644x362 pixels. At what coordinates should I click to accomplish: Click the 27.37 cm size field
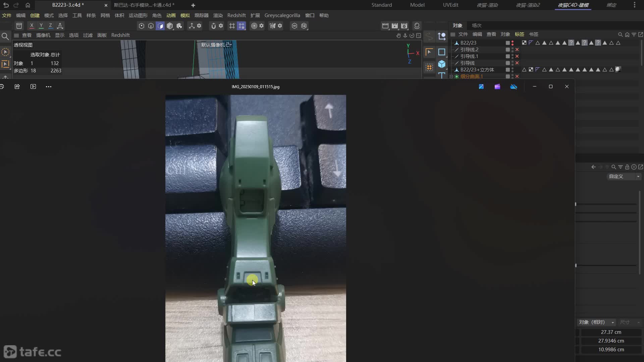click(x=611, y=332)
